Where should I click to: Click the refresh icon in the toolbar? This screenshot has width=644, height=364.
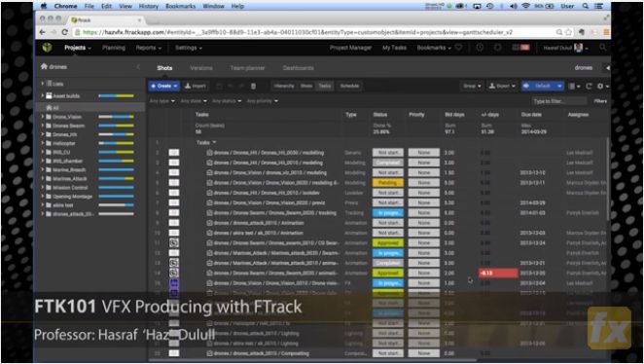[589, 86]
